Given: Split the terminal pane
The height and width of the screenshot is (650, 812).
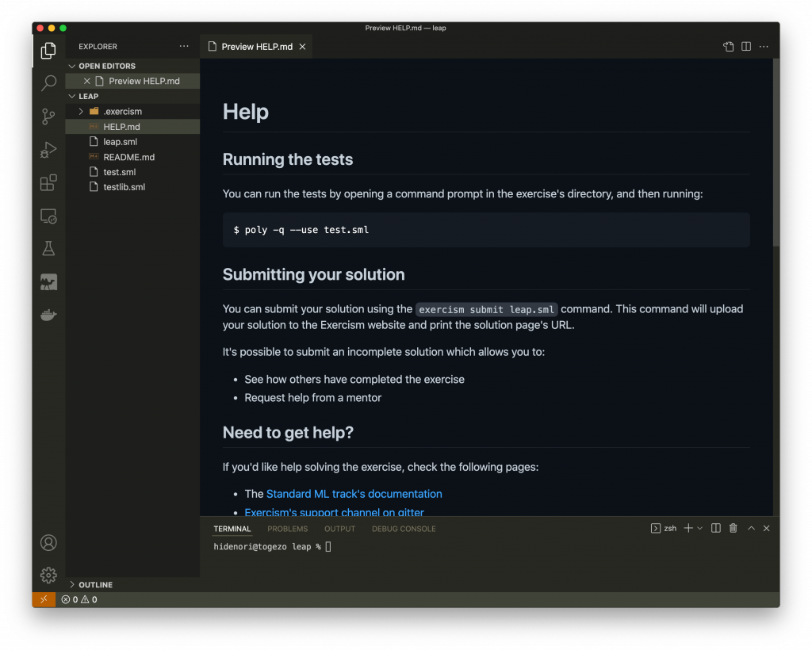Looking at the screenshot, I should point(716,528).
